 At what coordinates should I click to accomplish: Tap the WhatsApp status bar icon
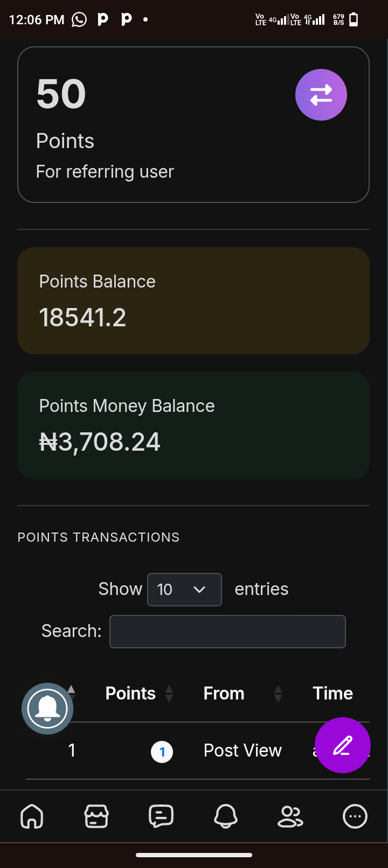click(79, 20)
